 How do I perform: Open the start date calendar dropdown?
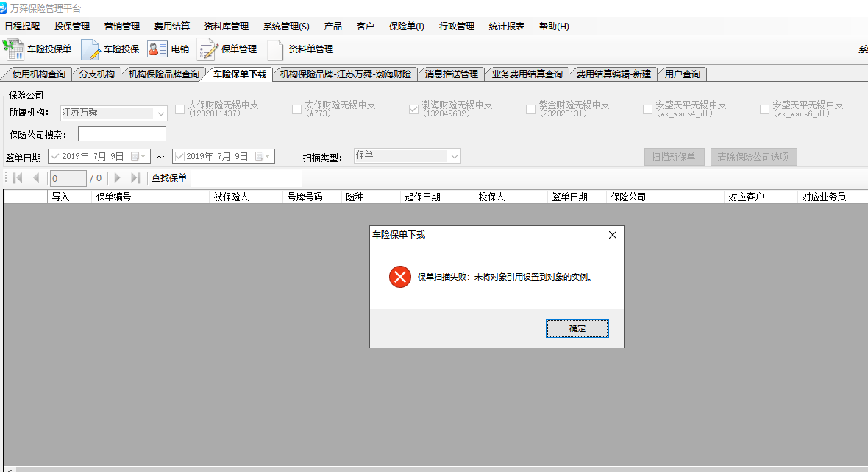click(139, 157)
